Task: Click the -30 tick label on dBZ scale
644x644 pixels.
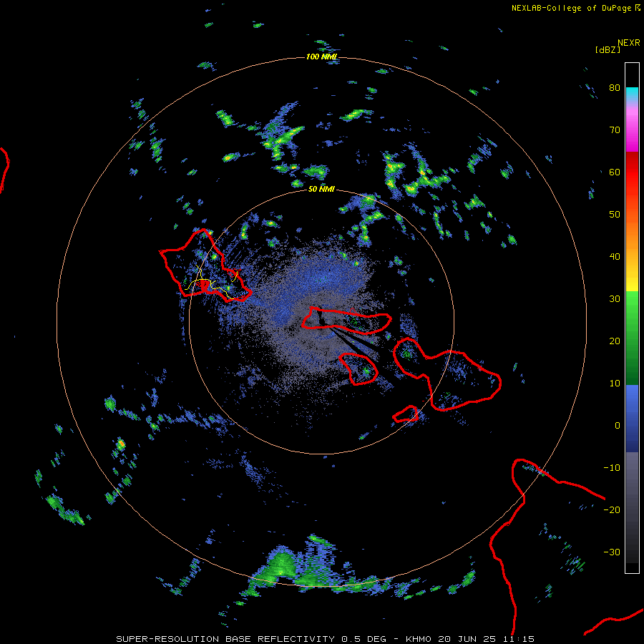Action: [612, 552]
